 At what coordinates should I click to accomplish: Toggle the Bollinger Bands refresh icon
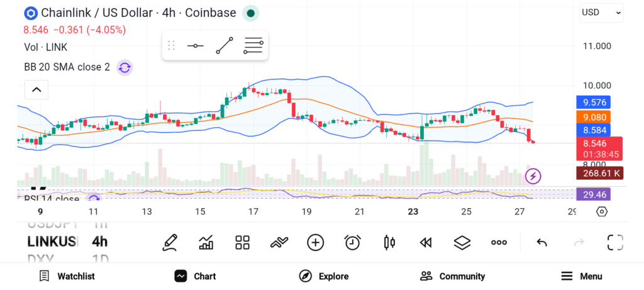[125, 67]
